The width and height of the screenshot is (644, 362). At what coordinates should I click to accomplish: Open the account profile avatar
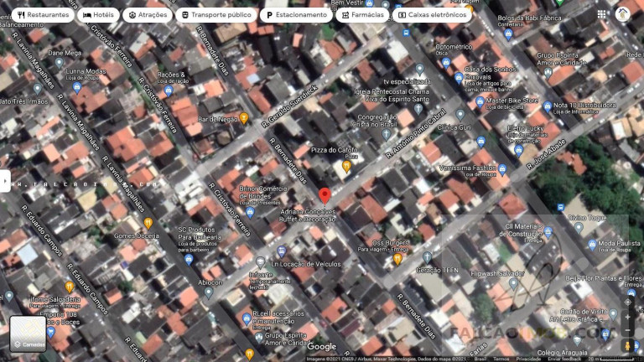pos(623,14)
